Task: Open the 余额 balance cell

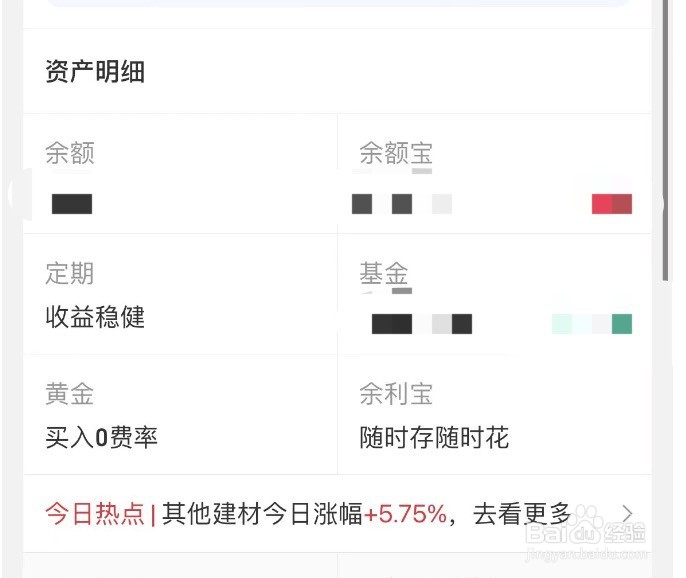Action: pyautogui.click(x=180, y=174)
